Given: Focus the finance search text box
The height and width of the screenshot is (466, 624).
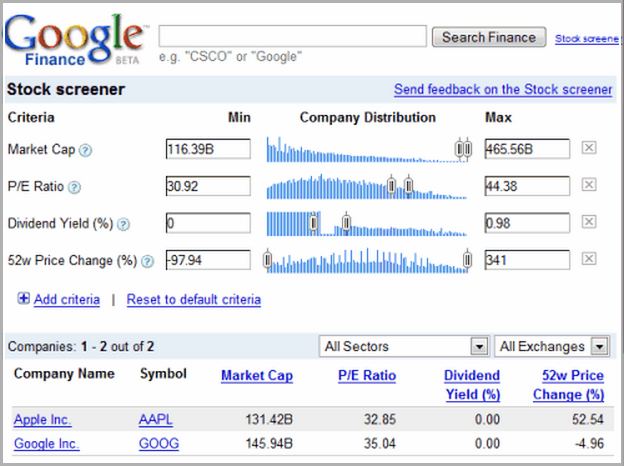Looking at the screenshot, I should pos(292,36).
